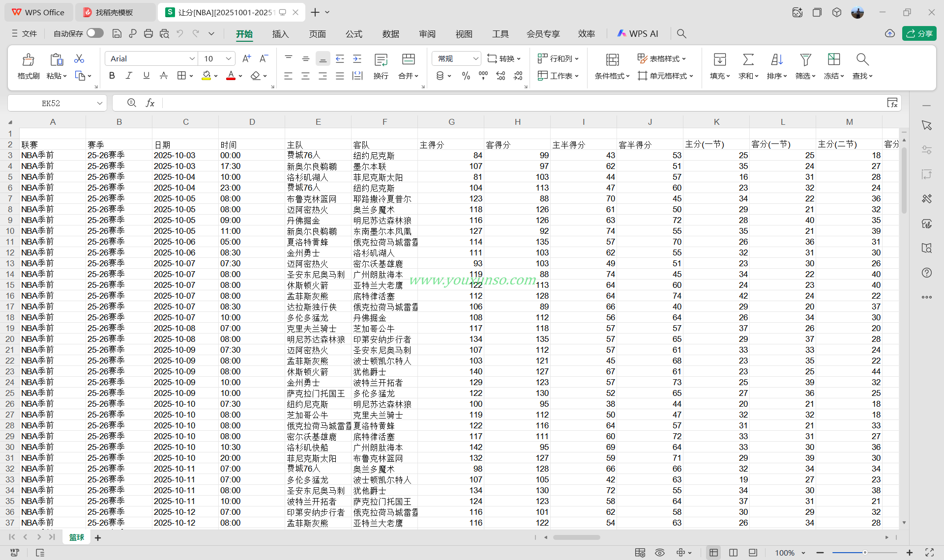Open the search magnifier in menu bar
This screenshot has height=560, width=944.
(681, 33)
